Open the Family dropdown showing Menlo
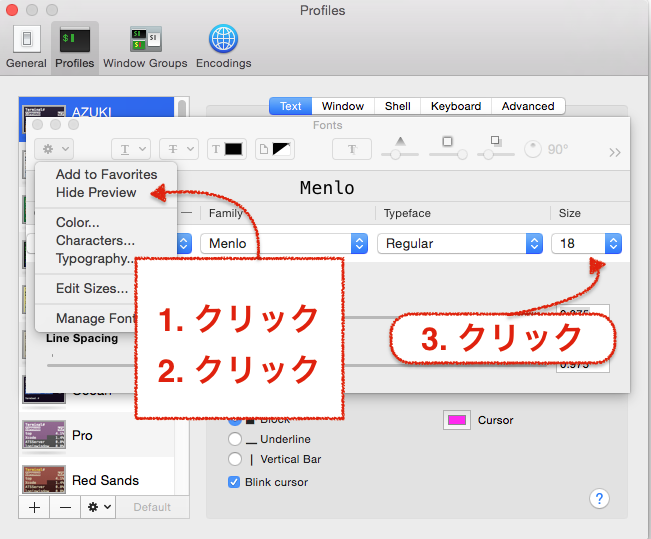This screenshot has height=539, width=651. click(284, 243)
